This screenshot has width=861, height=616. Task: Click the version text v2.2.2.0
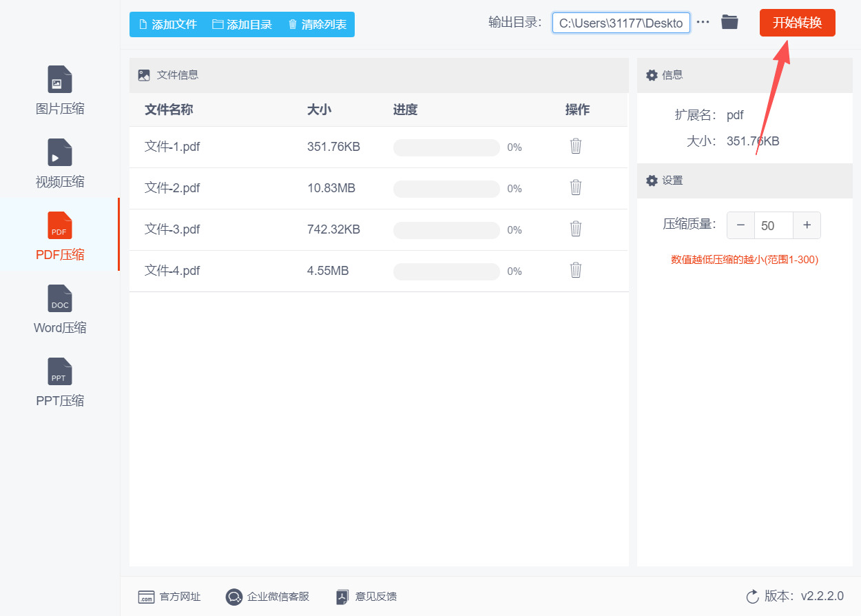point(822,596)
